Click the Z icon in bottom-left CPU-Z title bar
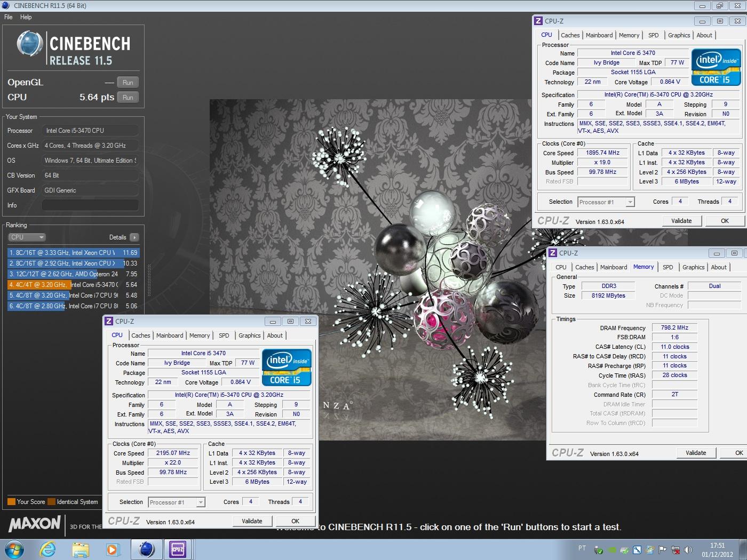Viewport: 747px width, 560px height. 109,321
